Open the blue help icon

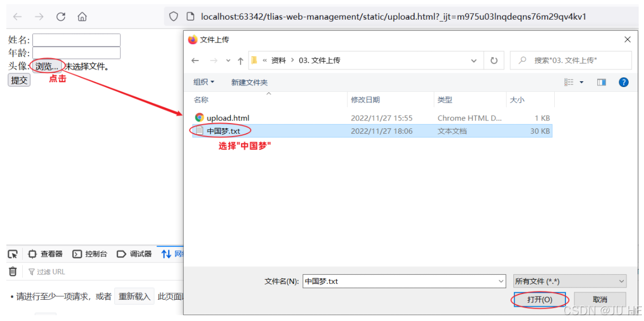[624, 82]
